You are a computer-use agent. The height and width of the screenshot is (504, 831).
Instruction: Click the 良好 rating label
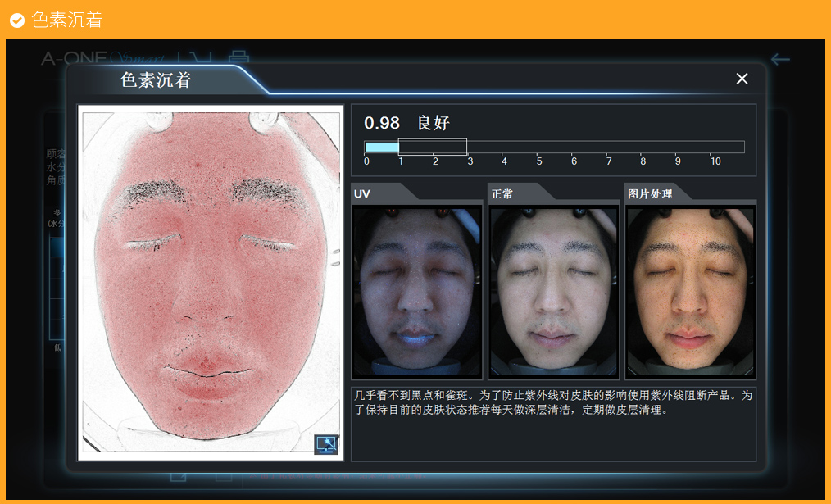coord(434,123)
